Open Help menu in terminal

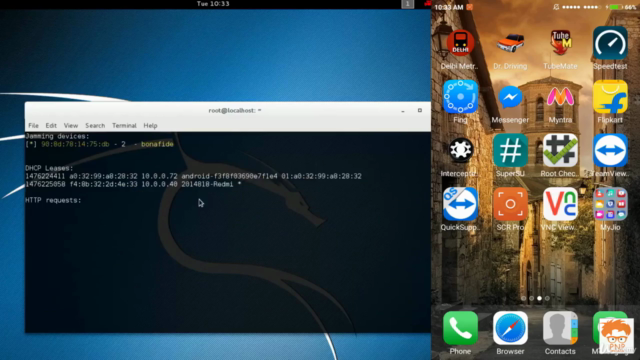[x=150, y=126]
